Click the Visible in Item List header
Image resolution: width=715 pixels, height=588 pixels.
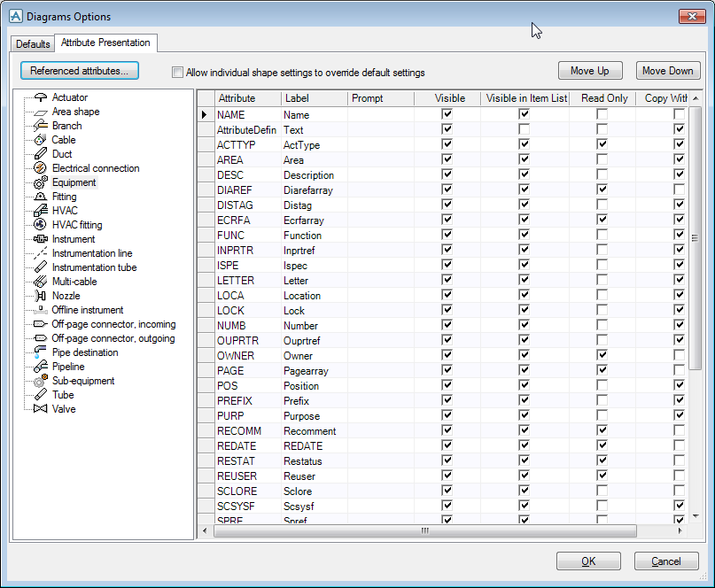pos(525,98)
